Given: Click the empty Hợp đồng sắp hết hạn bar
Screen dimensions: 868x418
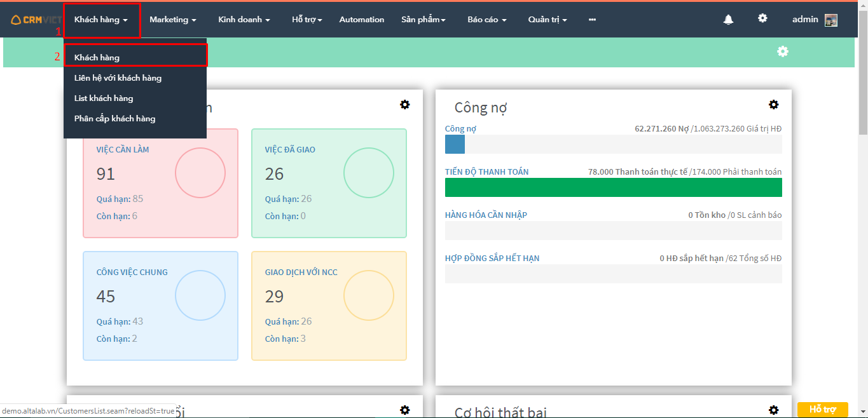Looking at the screenshot, I should click(x=614, y=274).
